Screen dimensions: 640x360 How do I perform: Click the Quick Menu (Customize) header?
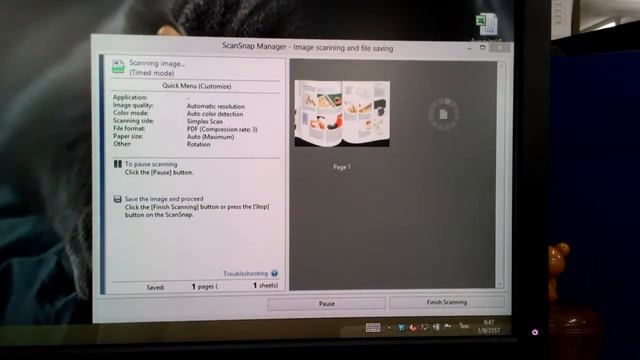click(x=197, y=86)
